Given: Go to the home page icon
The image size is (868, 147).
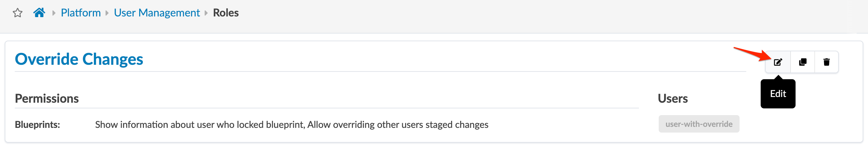Looking at the screenshot, I should 39,13.
